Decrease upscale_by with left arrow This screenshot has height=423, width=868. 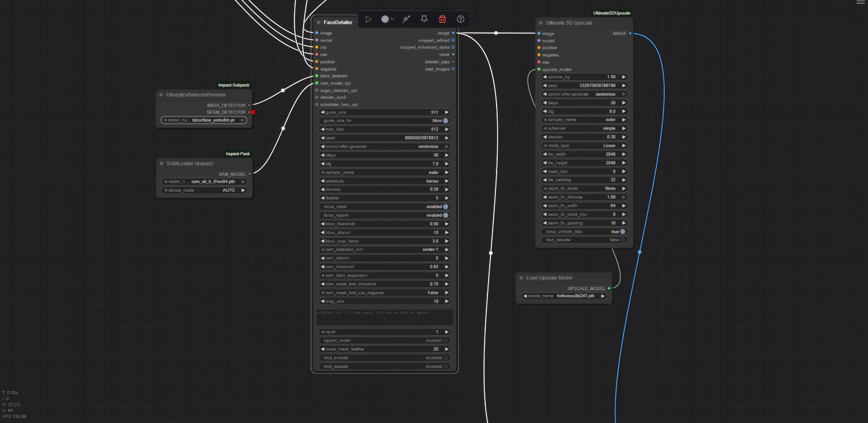[x=544, y=77]
